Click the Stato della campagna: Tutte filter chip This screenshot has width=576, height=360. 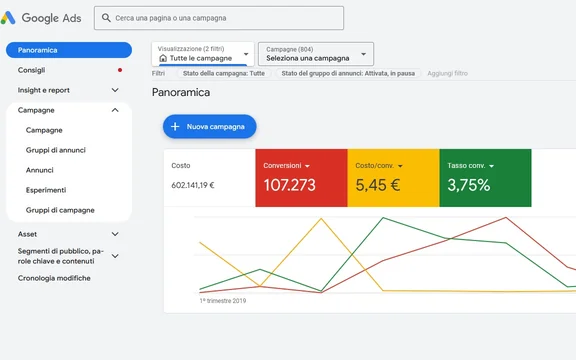(224, 73)
